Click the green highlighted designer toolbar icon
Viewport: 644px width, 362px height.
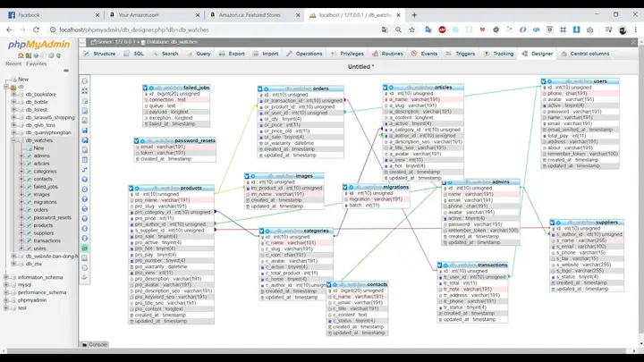point(85,248)
